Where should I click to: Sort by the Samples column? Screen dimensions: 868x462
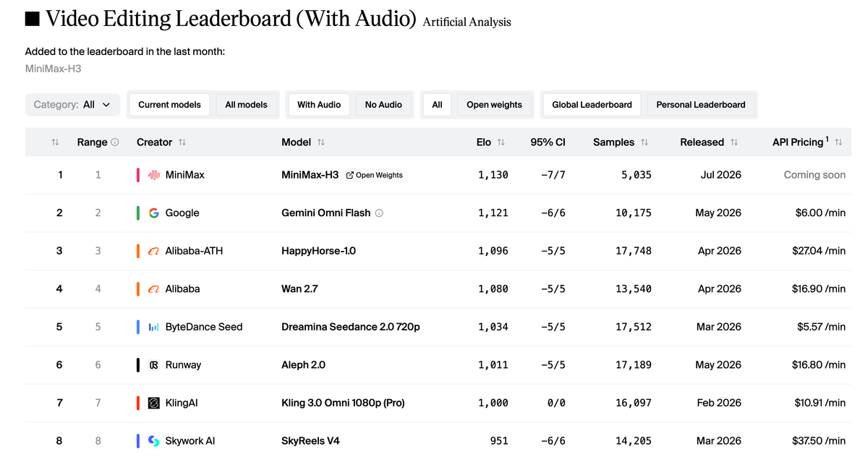coord(644,142)
